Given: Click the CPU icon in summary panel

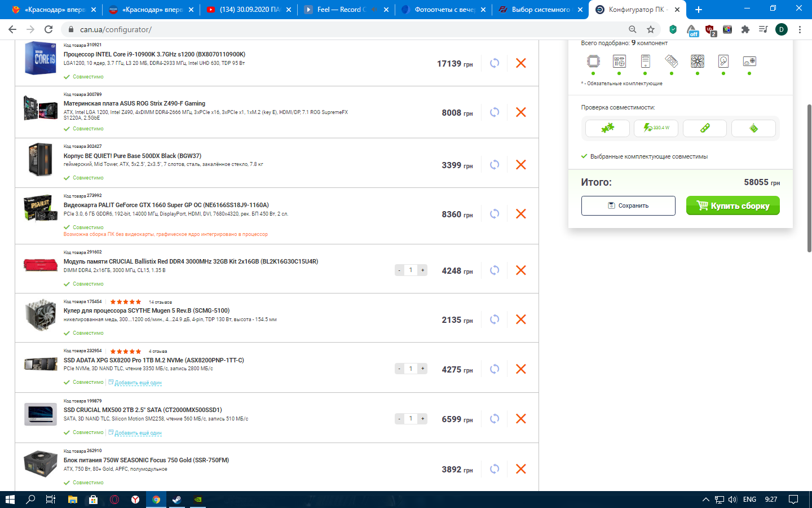Looking at the screenshot, I should pos(593,61).
